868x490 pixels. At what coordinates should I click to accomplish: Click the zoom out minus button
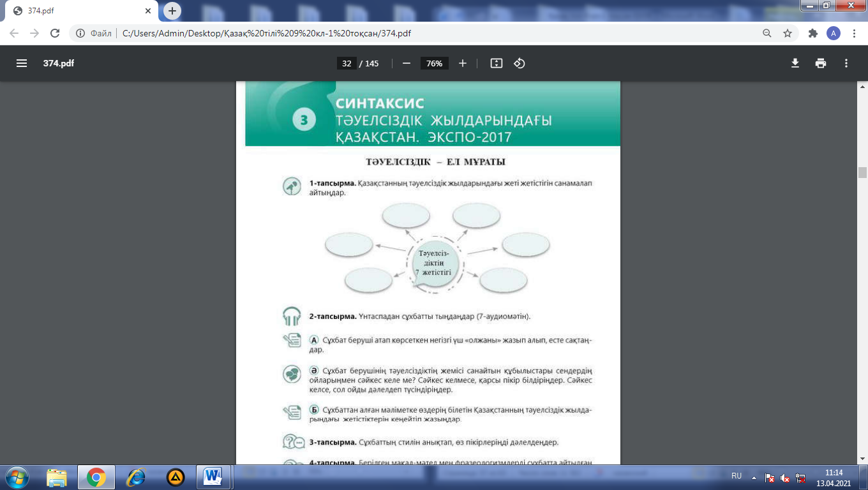(x=406, y=63)
